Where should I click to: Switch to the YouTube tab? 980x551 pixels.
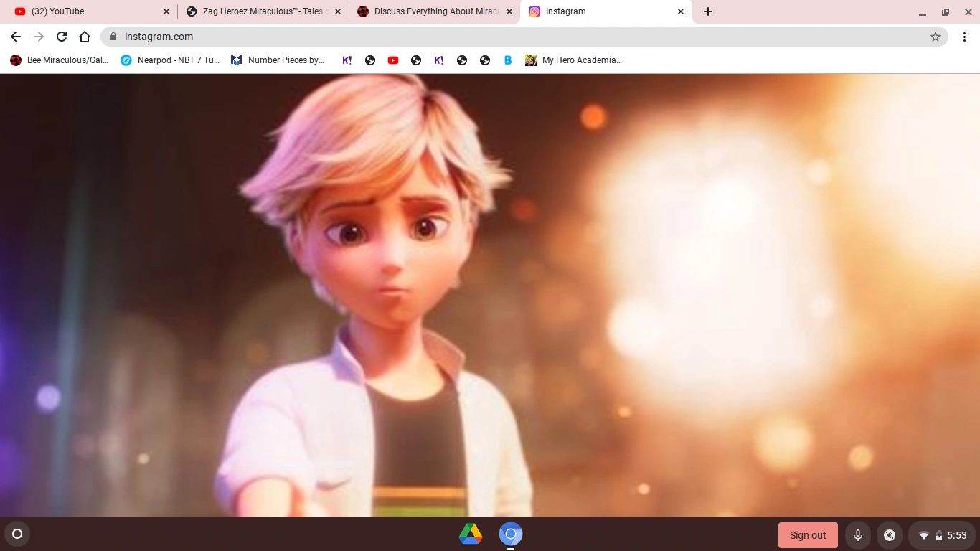pyautogui.click(x=79, y=11)
